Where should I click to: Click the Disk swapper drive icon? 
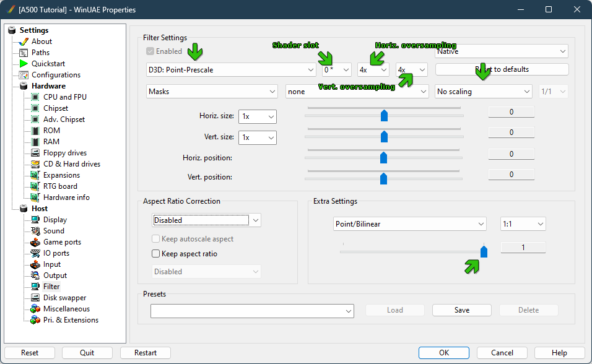(35, 298)
